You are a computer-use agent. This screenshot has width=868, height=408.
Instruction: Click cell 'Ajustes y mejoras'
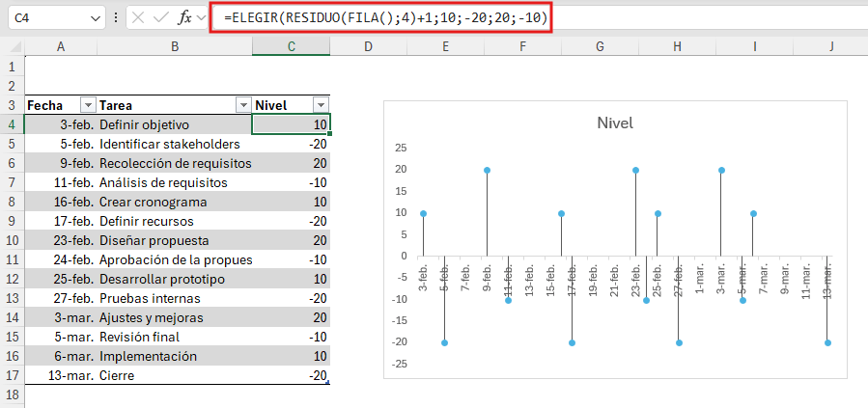click(x=175, y=318)
